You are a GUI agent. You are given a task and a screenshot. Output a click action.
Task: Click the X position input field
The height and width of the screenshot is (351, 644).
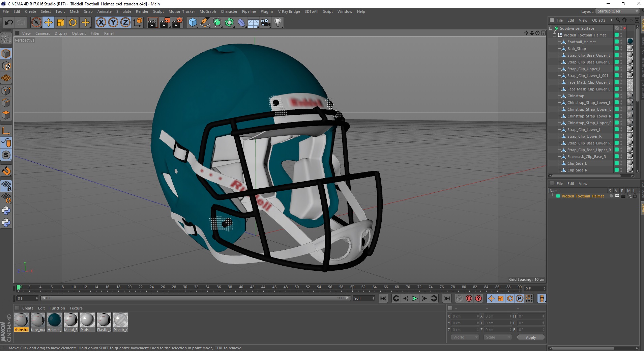pyautogui.click(x=465, y=316)
